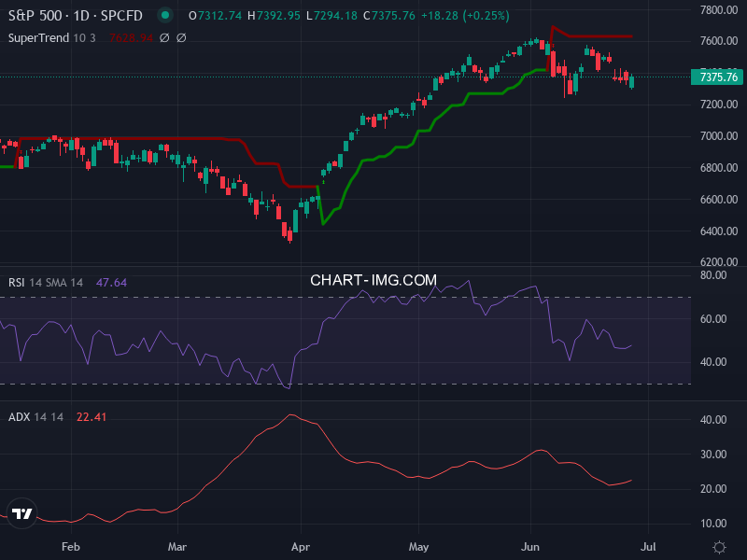Click the RSI indicator label

(16, 283)
